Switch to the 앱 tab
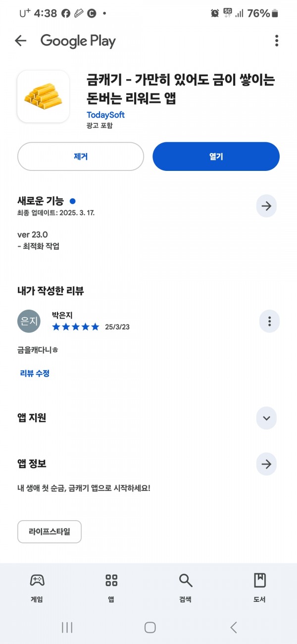 click(x=111, y=588)
